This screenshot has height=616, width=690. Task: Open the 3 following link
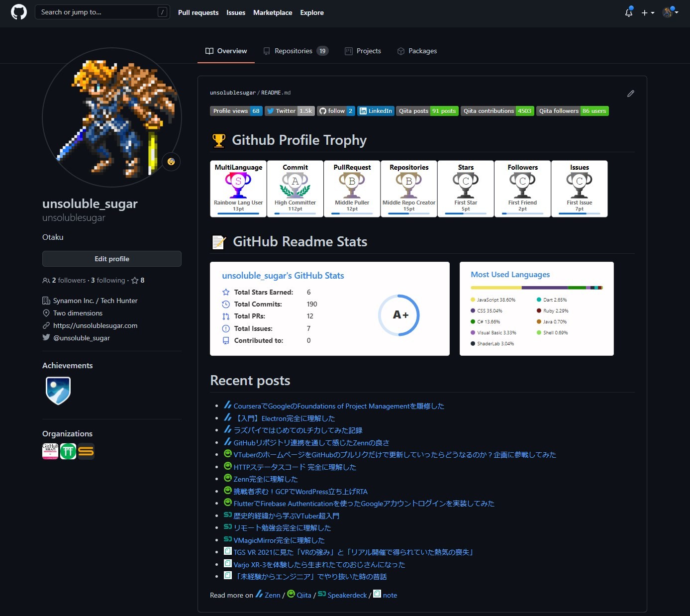[x=108, y=280]
